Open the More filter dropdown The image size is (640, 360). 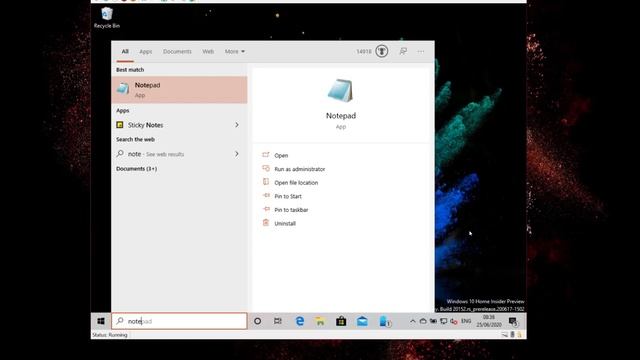[x=235, y=51]
